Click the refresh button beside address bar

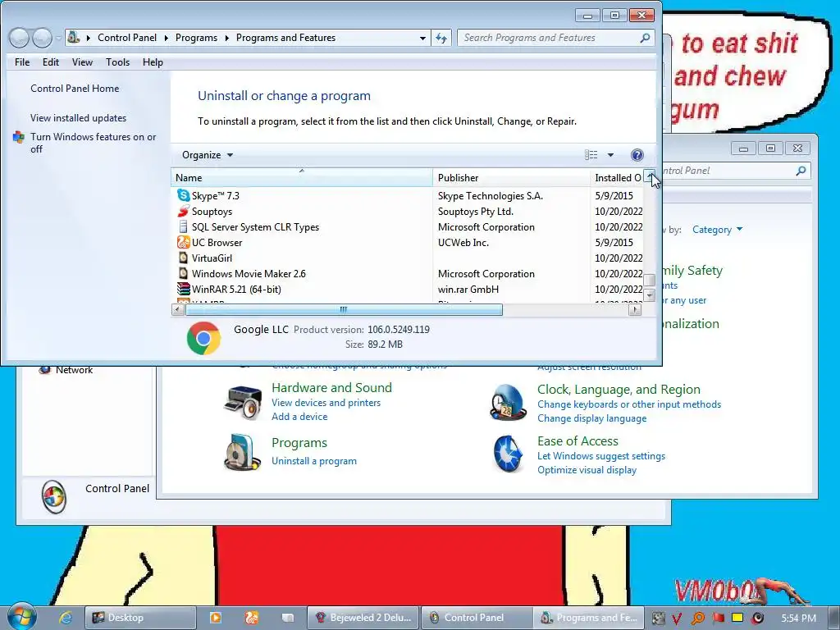tap(441, 38)
